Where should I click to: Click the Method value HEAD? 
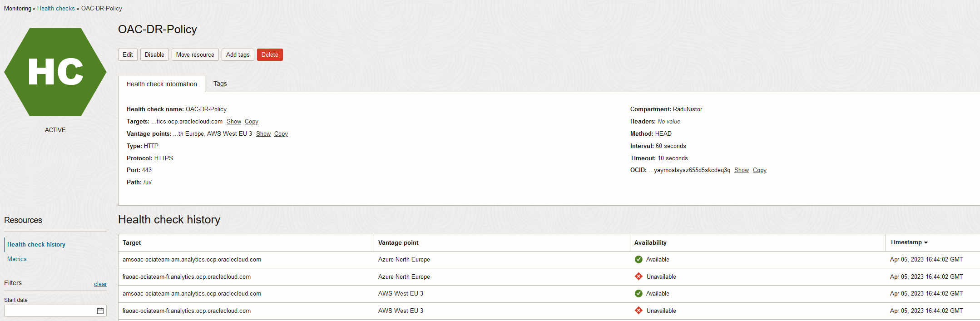click(663, 134)
